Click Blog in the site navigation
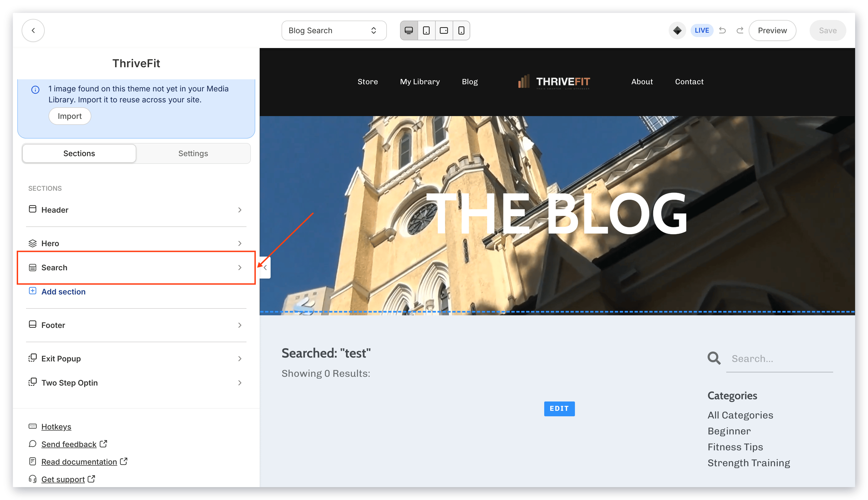Image resolution: width=868 pixels, height=500 pixels. (469, 82)
